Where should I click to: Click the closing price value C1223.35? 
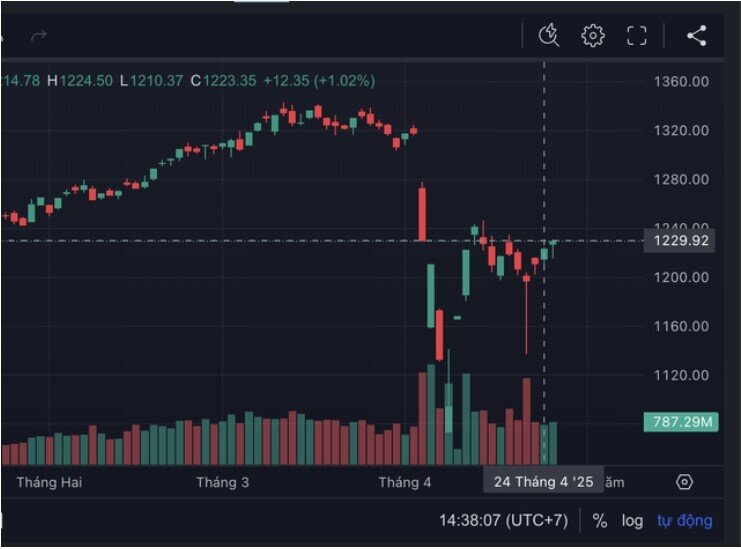[224, 80]
